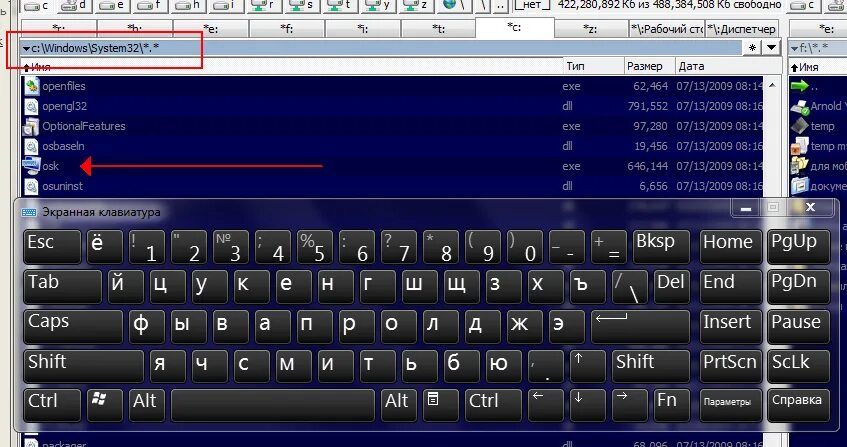This screenshot has height=447, width=847.
Task: Sort left panel by 'Имя' column header
Action: (292, 66)
